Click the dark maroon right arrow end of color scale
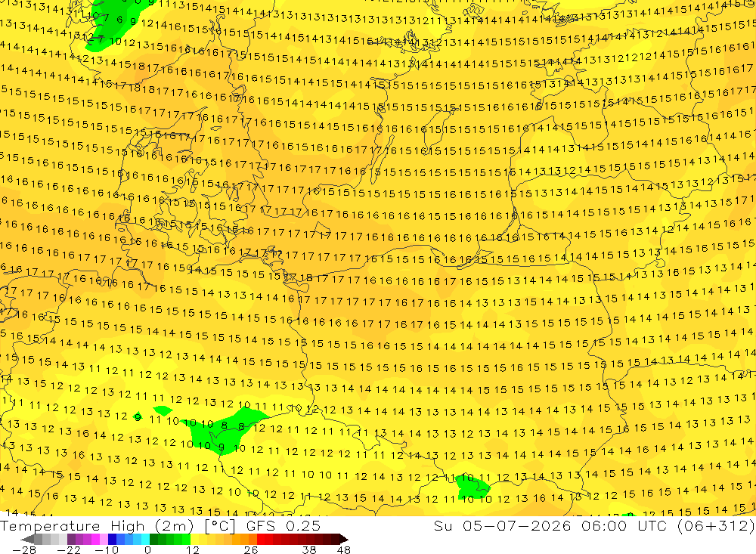This screenshot has height=554, width=756. point(344,539)
